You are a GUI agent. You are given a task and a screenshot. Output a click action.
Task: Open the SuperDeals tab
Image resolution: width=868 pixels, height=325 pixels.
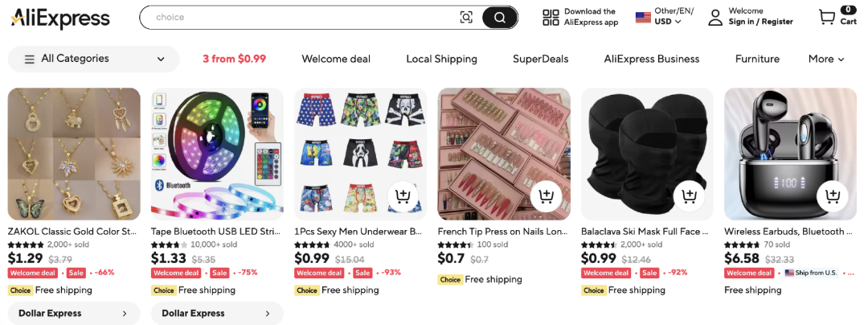(540, 59)
